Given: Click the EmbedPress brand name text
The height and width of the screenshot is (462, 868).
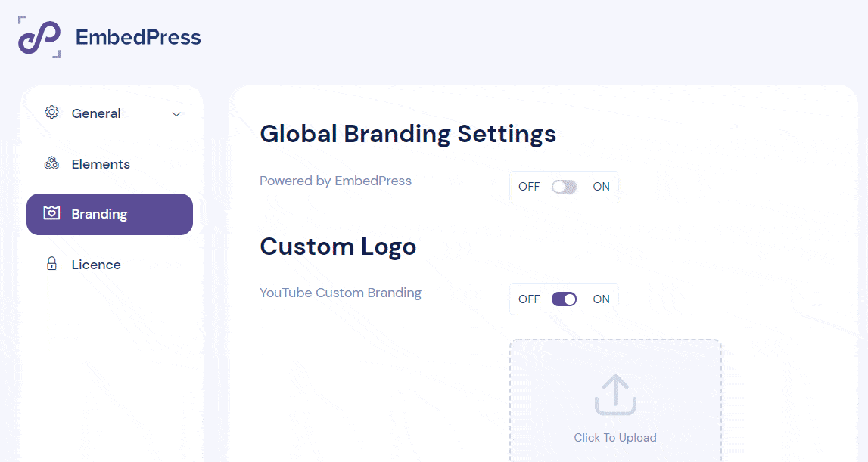Looking at the screenshot, I should 138,37.
